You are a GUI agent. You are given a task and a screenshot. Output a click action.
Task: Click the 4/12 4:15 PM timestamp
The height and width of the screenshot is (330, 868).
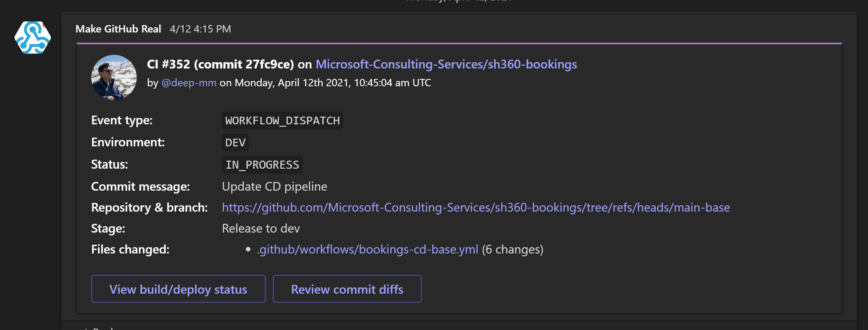tap(200, 29)
